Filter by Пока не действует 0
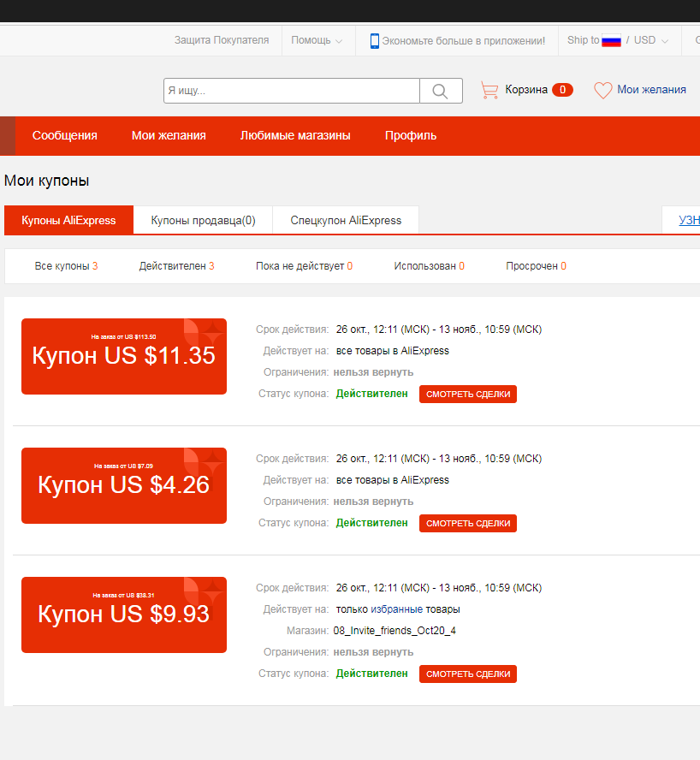 (304, 266)
